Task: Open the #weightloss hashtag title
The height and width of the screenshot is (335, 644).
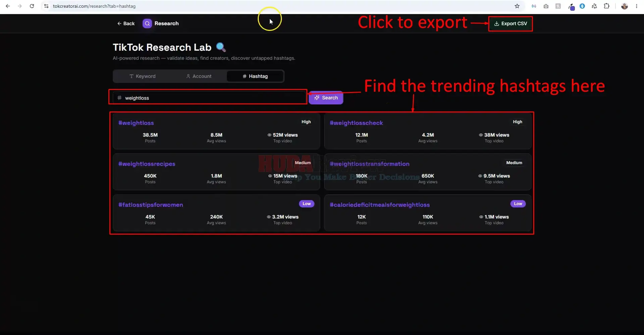Action: [136, 123]
